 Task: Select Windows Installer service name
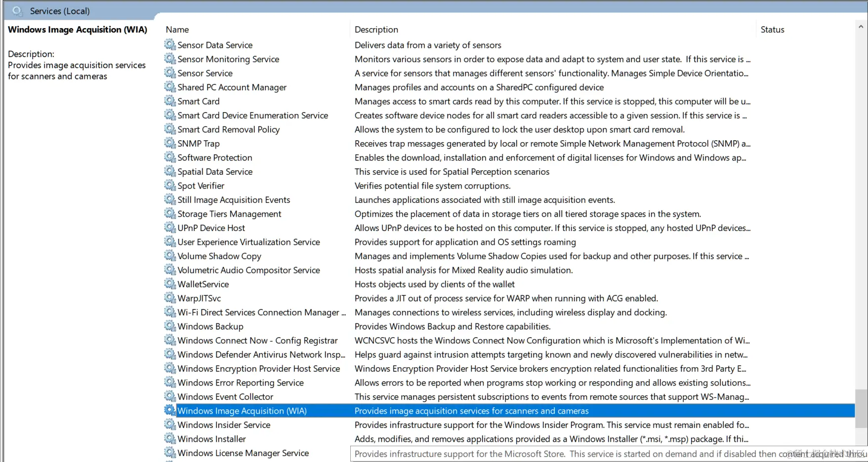(x=211, y=439)
